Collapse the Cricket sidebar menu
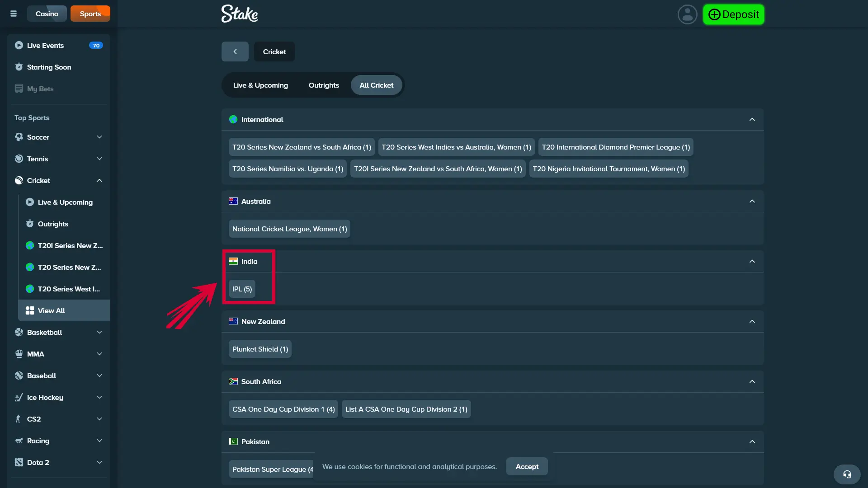 99,180
